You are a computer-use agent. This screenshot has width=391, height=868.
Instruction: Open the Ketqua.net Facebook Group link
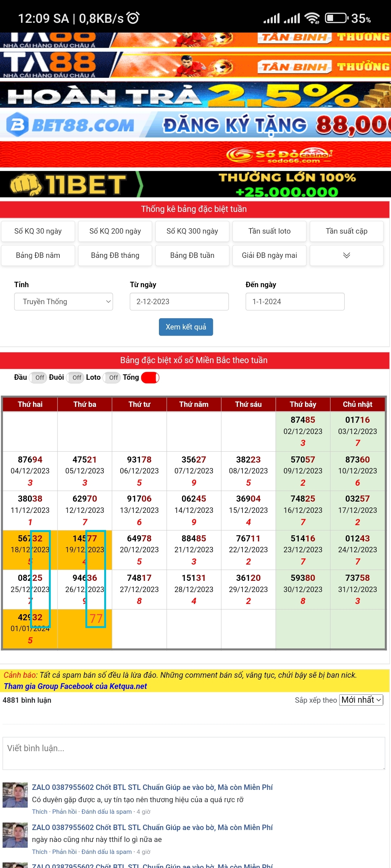75,686
